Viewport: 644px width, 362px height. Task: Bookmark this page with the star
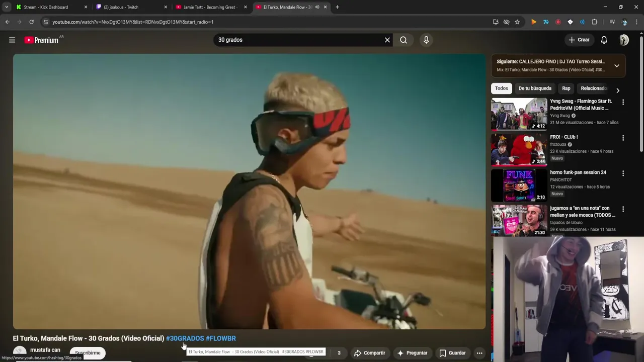517,22
